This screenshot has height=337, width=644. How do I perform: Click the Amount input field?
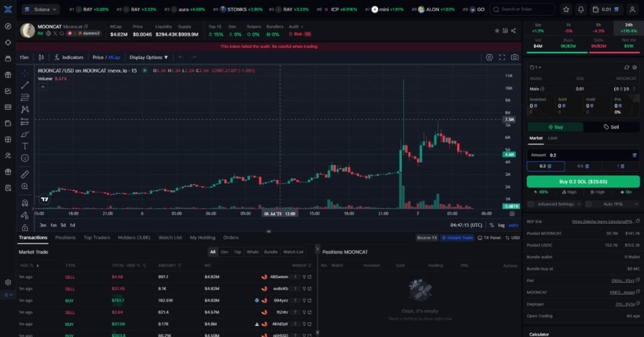coord(583,155)
